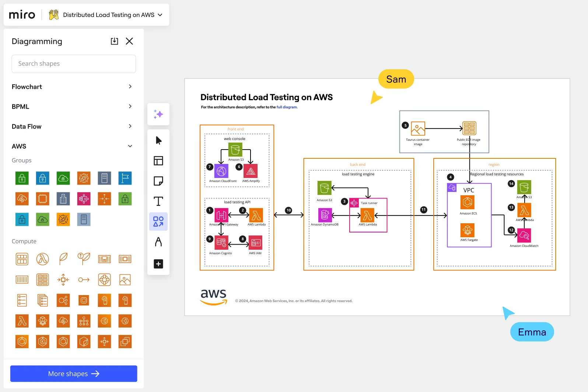The height and width of the screenshot is (392, 588).
Task: Pick the circle-with-arrow Compute shape
Action: [x=84, y=280]
